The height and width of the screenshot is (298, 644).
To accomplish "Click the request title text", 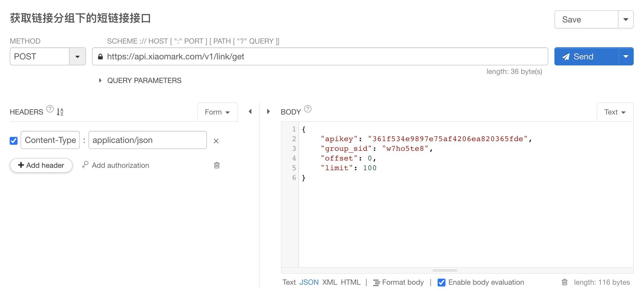I will 80,18.
